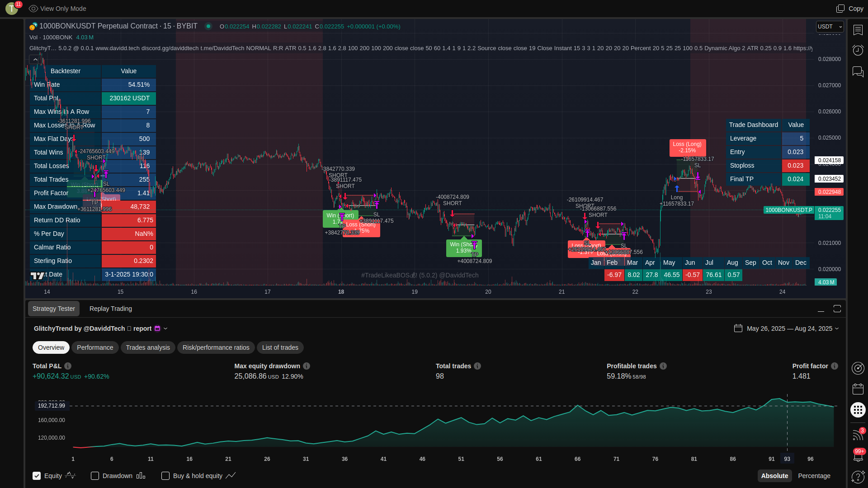Click the red 48,732 Max Drawdown cell
This screenshot has width=868, height=488.
[129, 206]
